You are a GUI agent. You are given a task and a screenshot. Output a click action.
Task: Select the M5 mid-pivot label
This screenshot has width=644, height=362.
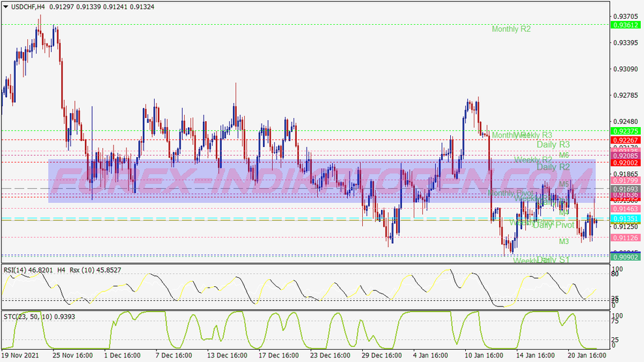point(564,185)
